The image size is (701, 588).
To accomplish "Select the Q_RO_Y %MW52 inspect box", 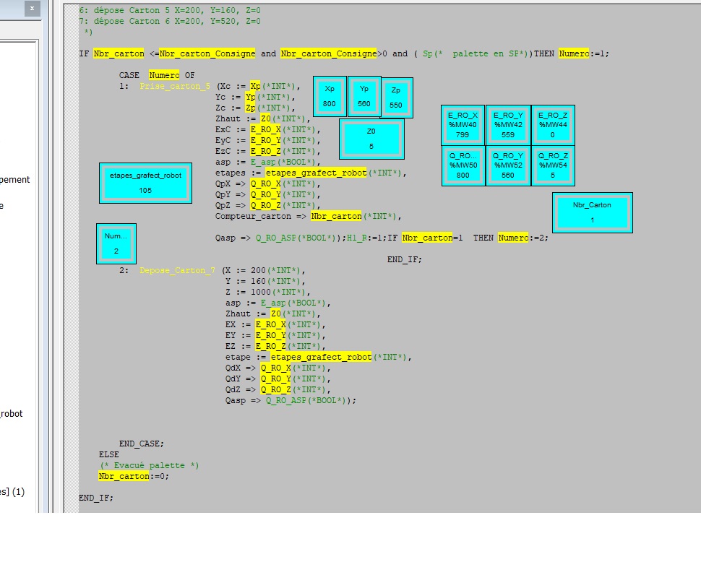I will tap(508, 165).
